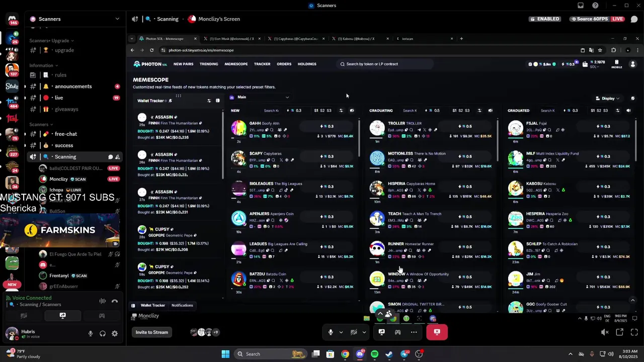Open Discord direct messages home icon
This screenshot has height=362, width=644.
pos(12,20)
